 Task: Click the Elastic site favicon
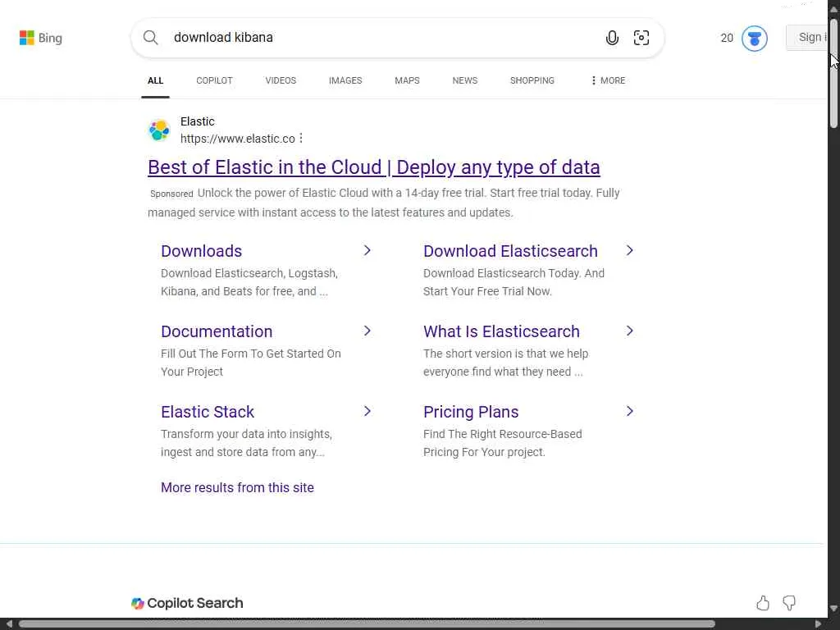tap(159, 130)
